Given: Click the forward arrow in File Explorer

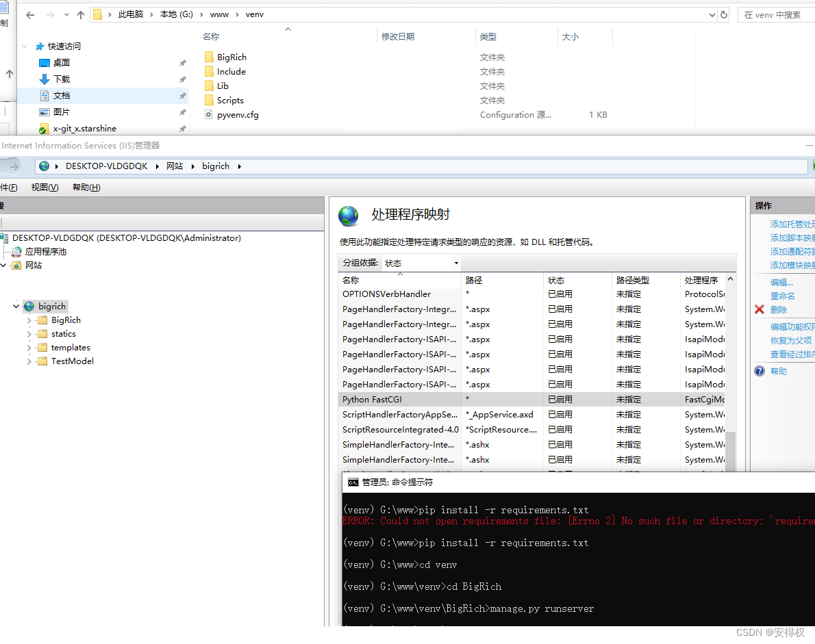Looking at the screenshot, I should click(x=51, y=15).
